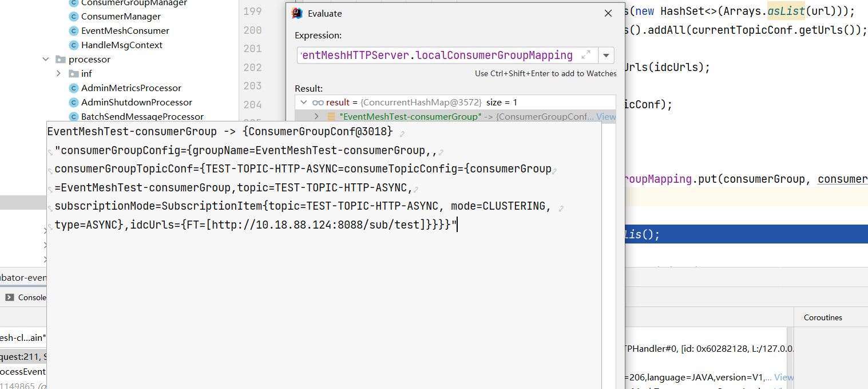The width and height of the screenshot is (868, 389).
Task: Click the AdminMetricsProcessor class icon
Action: coord(73,88)
